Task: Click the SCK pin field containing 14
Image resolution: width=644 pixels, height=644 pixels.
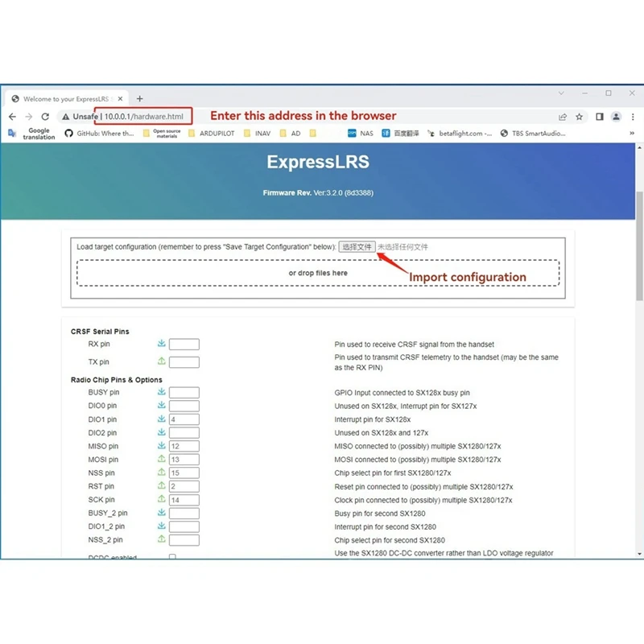Action: pyautogui.click(x=184, y=500)
